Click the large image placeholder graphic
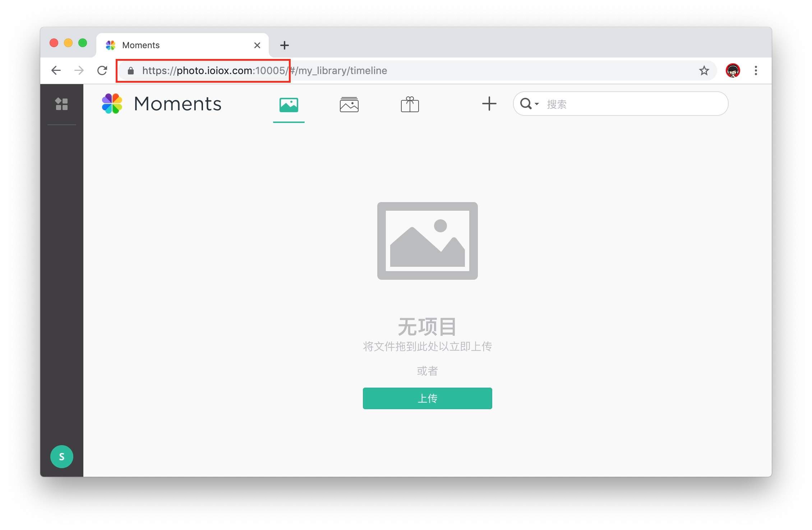Viewport: 812px width, 530px height. click(427, 241)
